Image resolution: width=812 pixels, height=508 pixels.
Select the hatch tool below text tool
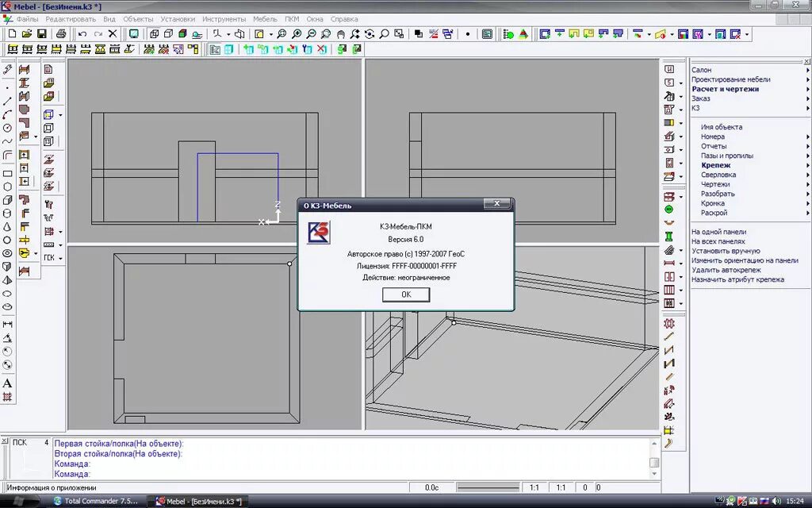click(7, 397)
